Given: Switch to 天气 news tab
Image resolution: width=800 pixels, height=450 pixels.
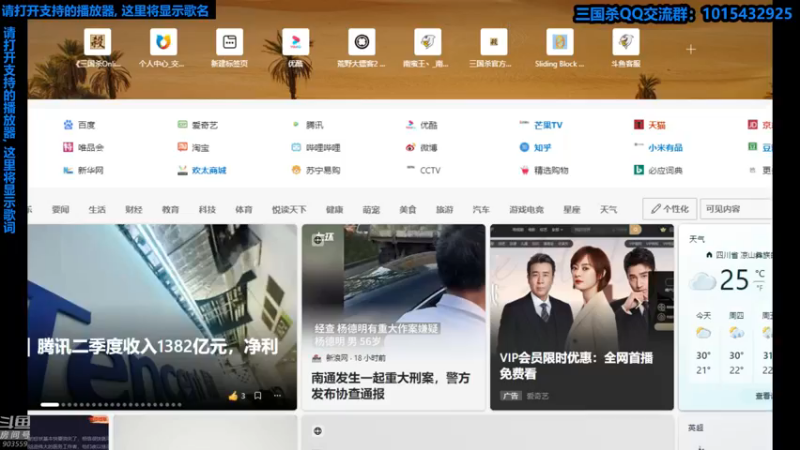Looking at the screenshot, I should click(x=609, y=209).
